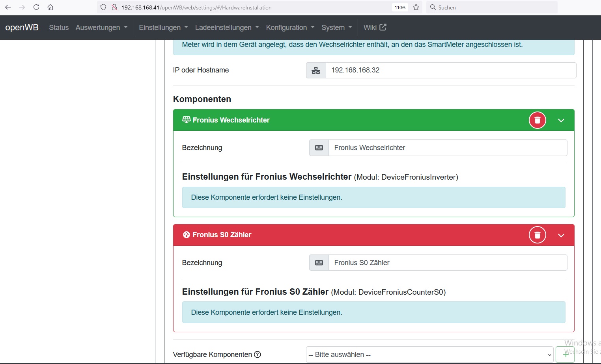Collapse the Fronius S0 Zähler panel
Image resolution: width=601 pixels, height=364 pixels.
[x=561, y=235]
